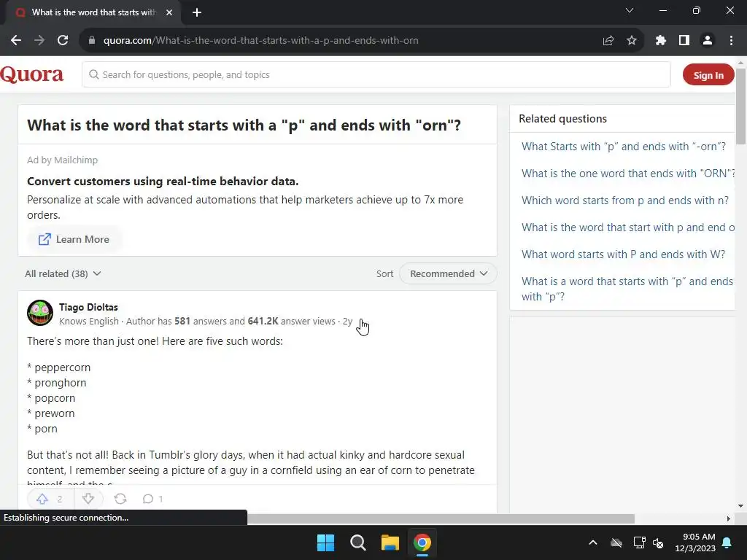Show hidden system tray icons

point(593,542)
